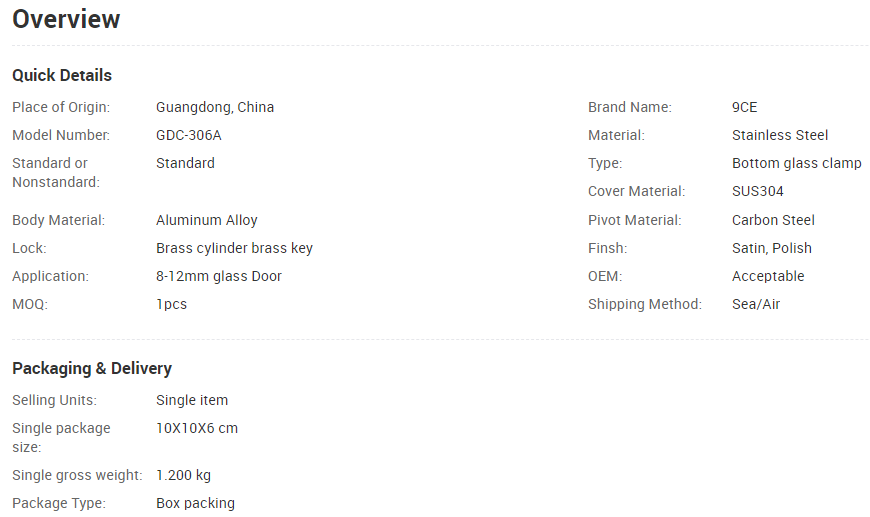Click the SUS304 cover material value
Screen dimensions: 870x517
pyautogui.click(x=757, y=191)
